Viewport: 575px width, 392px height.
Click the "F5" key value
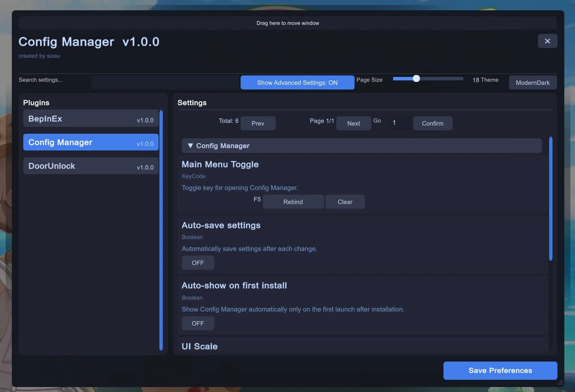tap(257, 199)
